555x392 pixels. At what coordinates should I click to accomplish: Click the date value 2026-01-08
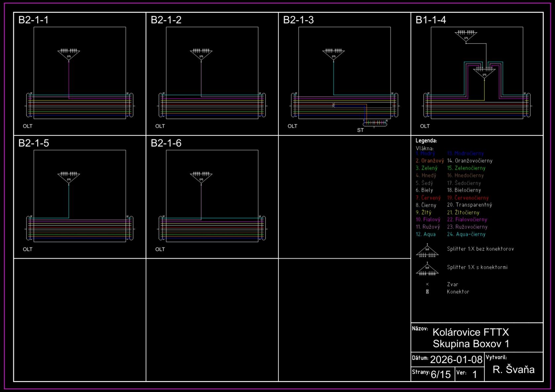456,360
